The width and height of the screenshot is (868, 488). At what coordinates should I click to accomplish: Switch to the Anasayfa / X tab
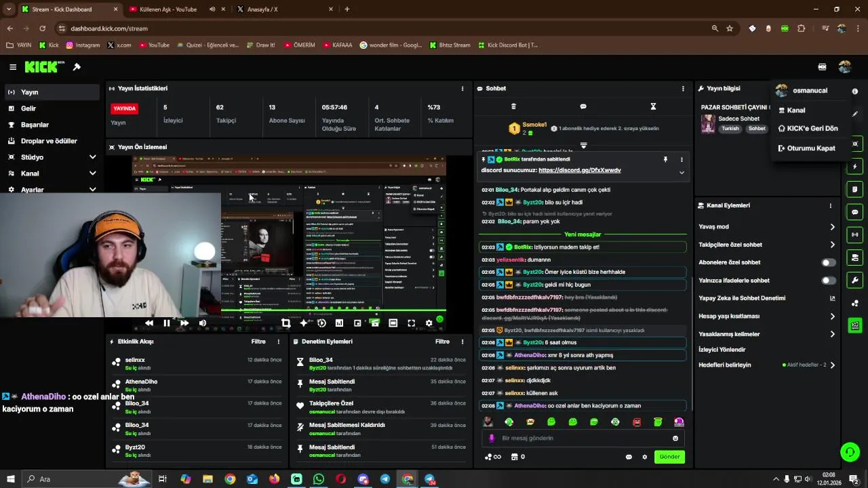[285, 9]
